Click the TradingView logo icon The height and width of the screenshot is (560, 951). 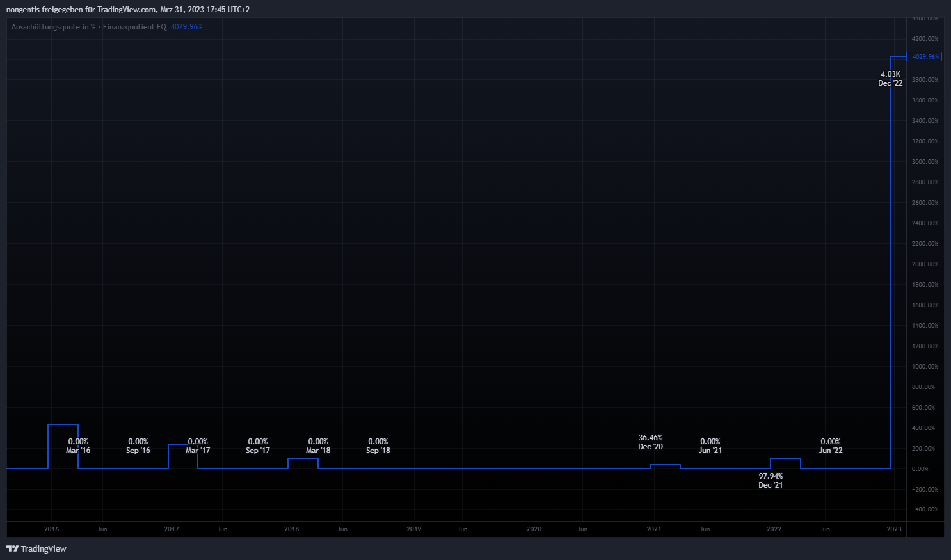[12, 548]
